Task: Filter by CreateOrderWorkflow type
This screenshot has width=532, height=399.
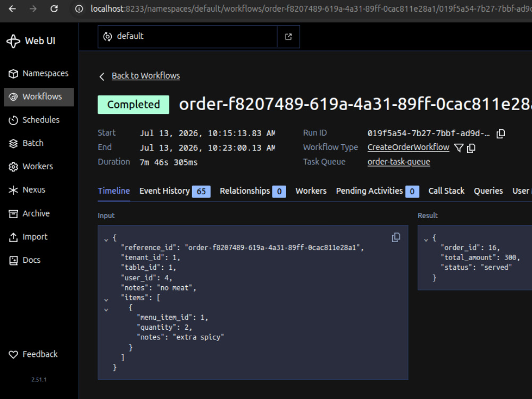Action: pos(459,148)
